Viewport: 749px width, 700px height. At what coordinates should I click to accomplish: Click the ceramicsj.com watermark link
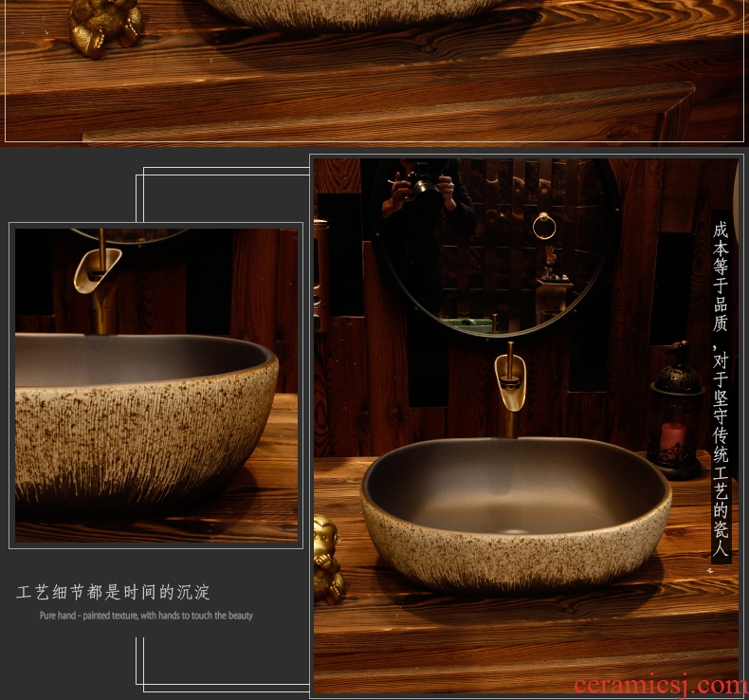tap(677, 685)
